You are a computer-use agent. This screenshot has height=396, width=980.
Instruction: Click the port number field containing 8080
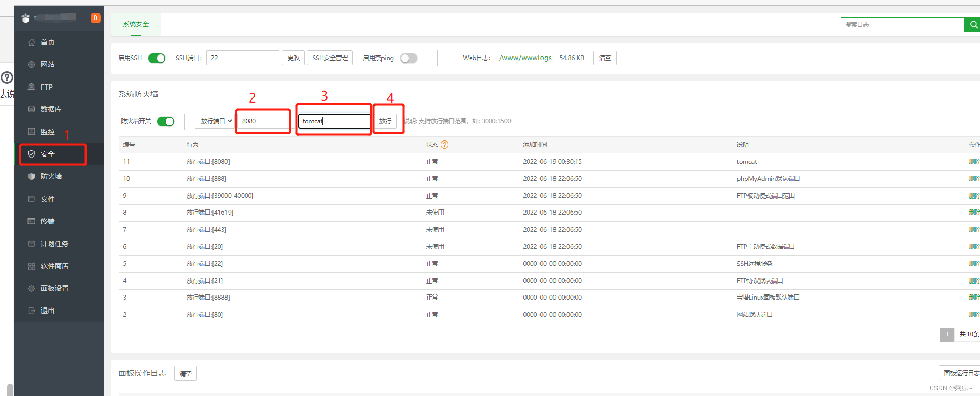click(263, 121)
